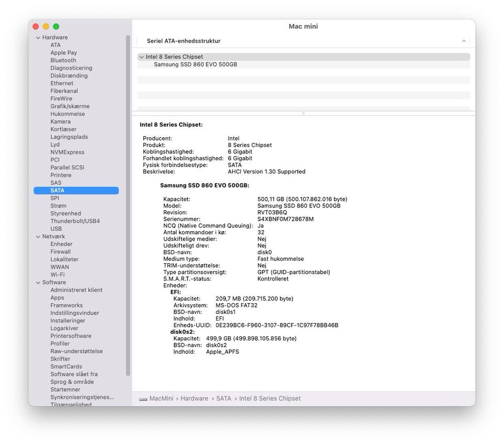The height and width of the screenshot is (444, 504).
Task: Open Raw-understøttelse in the sidebar
Action: 77,352
